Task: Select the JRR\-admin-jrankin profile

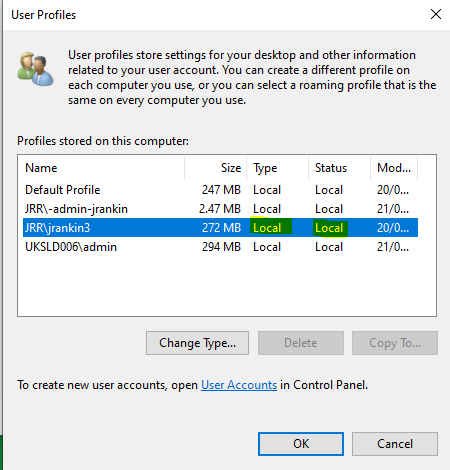Action: click(220, 209)
